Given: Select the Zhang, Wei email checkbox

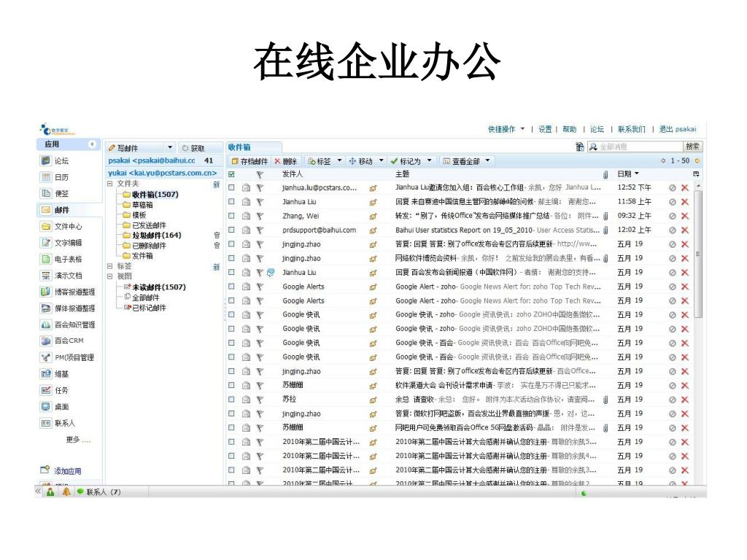Looking at the screenshot, I should click(231, 216).
